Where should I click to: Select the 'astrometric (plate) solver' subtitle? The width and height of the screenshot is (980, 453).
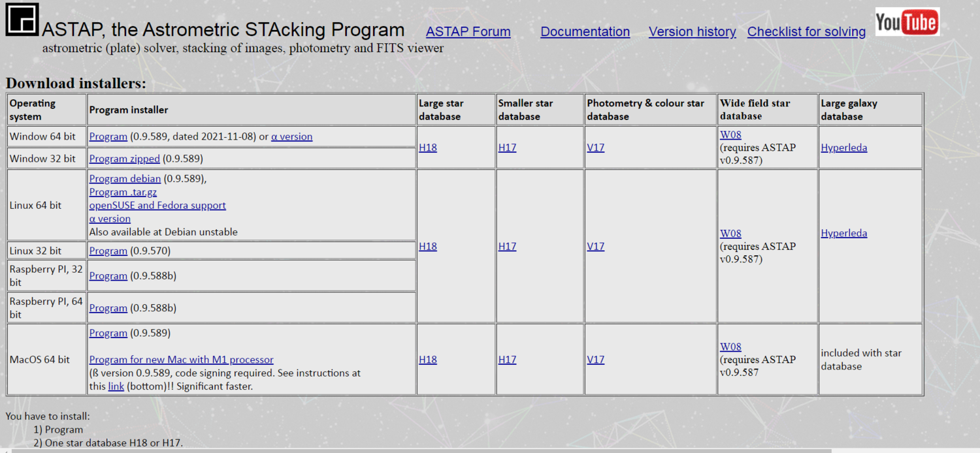(x=243, y=48)
